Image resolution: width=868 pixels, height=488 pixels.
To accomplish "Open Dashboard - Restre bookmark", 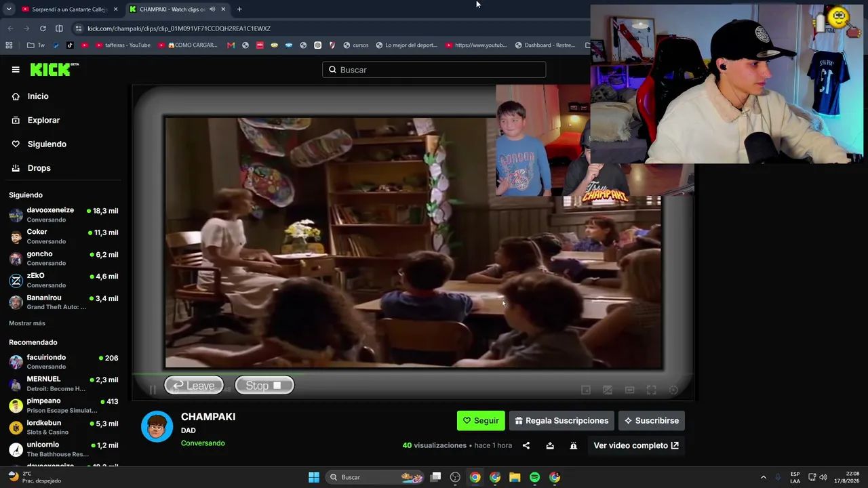I will pyautogui.click(x=545, y=45).
